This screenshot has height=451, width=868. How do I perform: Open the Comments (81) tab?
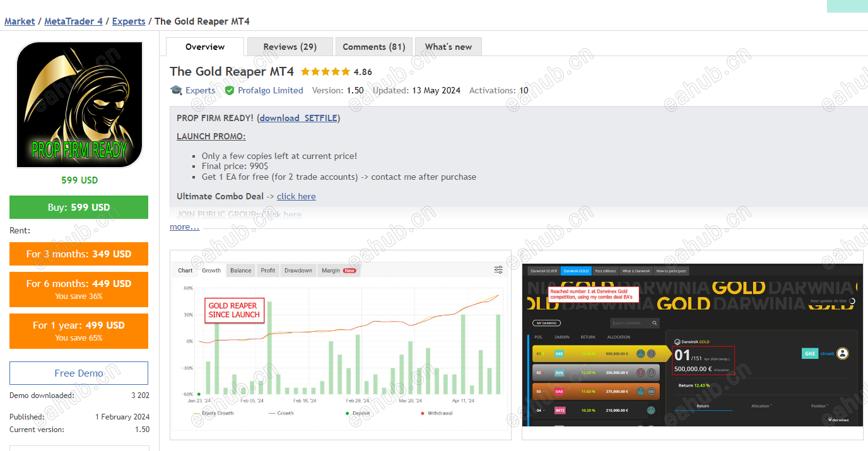pyautogui.click(x=374, y=47)
